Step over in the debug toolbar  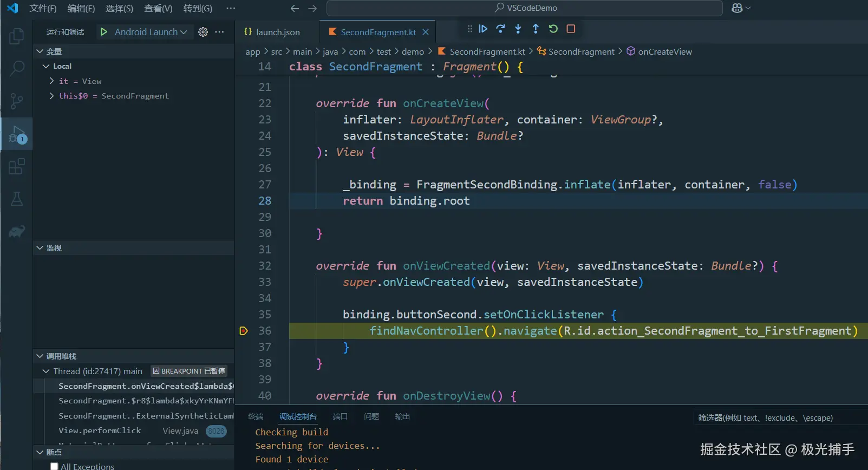pyautogui.click(x=500, y=29)
